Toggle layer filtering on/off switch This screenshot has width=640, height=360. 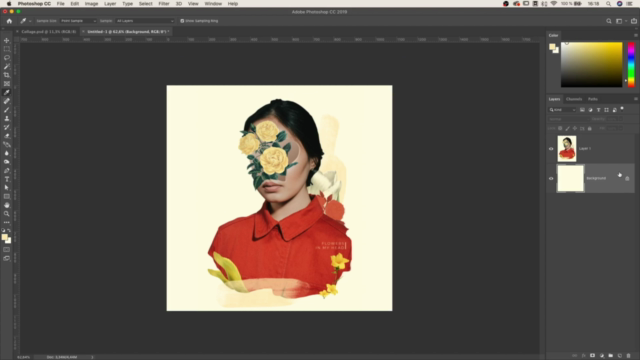(622, 109)
